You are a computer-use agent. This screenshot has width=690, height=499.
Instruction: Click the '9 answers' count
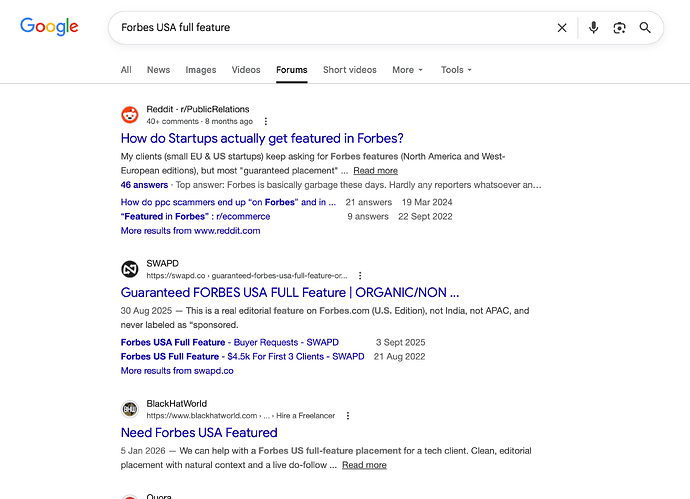(368, 216)
